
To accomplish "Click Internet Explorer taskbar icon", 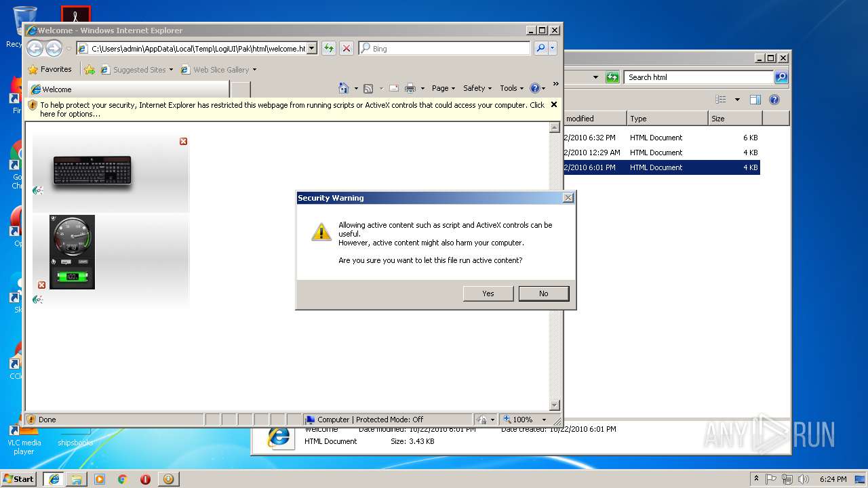I will (54, 479).
